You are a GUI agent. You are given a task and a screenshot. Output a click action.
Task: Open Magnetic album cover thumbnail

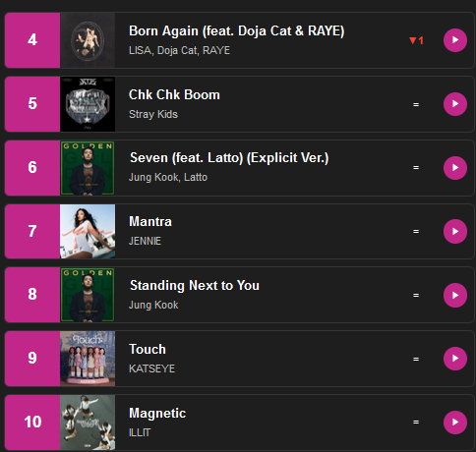click(88, 423)
